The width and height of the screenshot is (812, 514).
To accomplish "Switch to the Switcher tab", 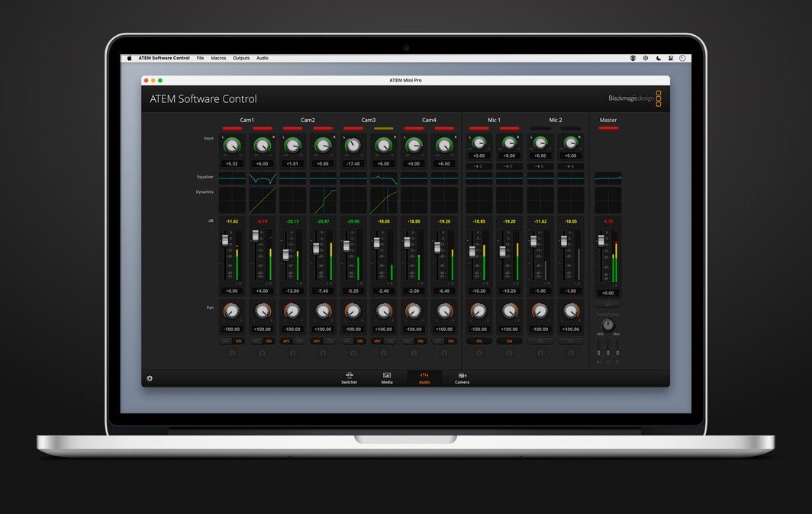I will [349, 378].
